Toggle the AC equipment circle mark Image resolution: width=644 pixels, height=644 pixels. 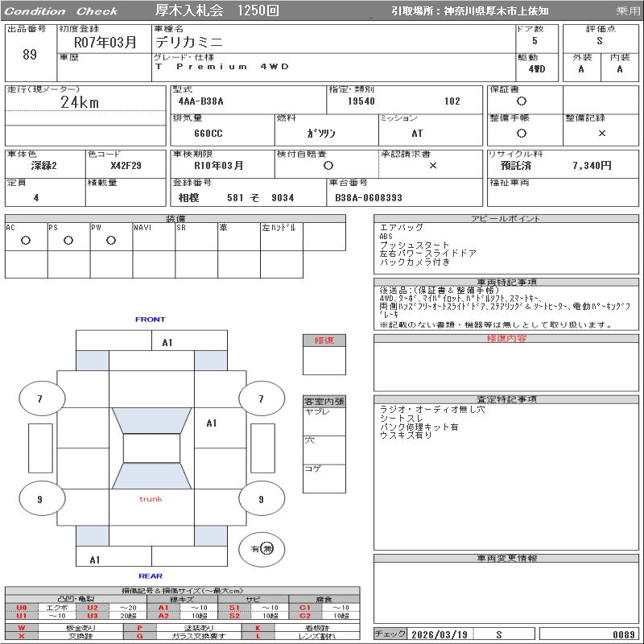[26, 240]
